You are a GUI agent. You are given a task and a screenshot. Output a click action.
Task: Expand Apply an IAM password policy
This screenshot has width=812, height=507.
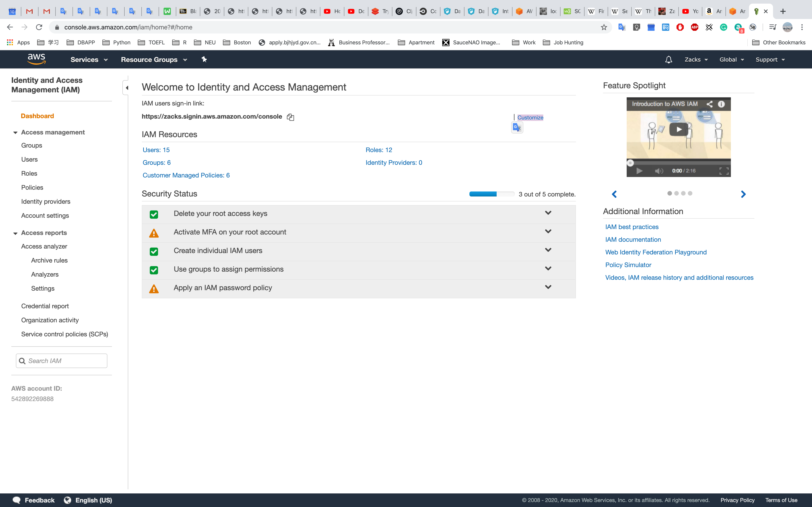click(548, 287)
